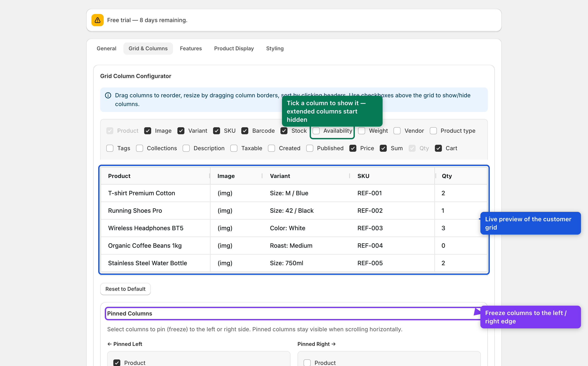Show the Collections column
The height and width of the screenshot is (366, 588).
click(x=140, y=148)
